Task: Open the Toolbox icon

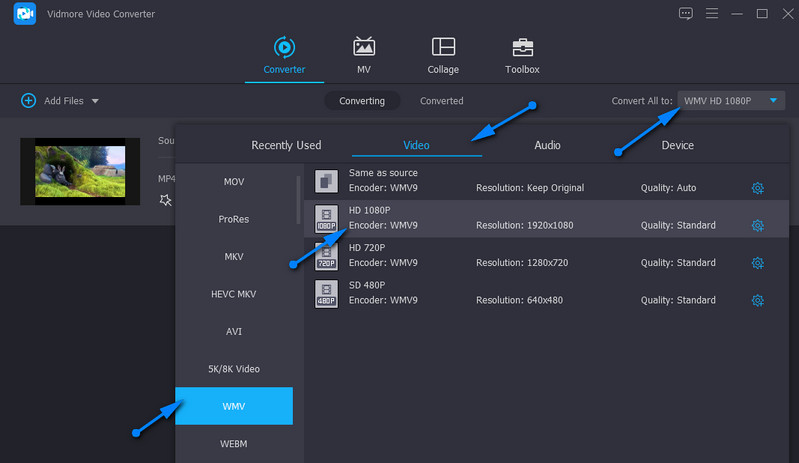Action: tap(522, 47)
